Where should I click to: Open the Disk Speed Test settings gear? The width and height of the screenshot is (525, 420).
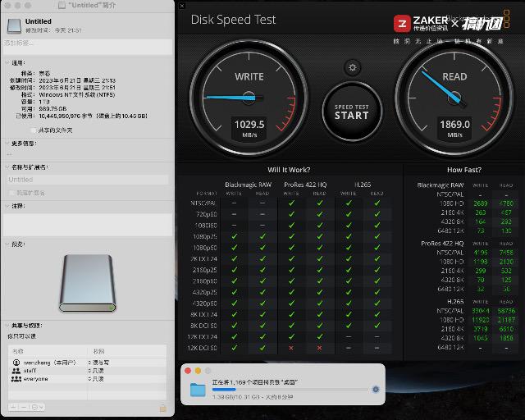pyautogui.click(x=352, y=67)
